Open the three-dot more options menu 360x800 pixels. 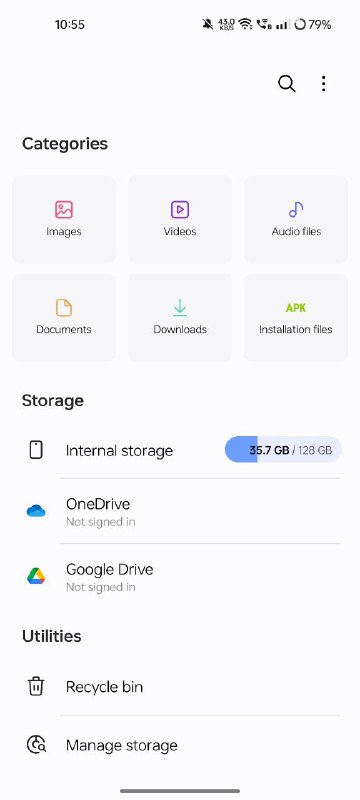click(x=323, y=84)
